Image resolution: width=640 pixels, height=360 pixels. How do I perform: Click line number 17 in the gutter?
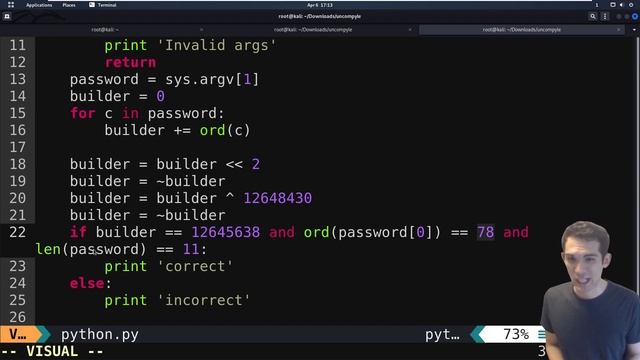coord(18,147)
